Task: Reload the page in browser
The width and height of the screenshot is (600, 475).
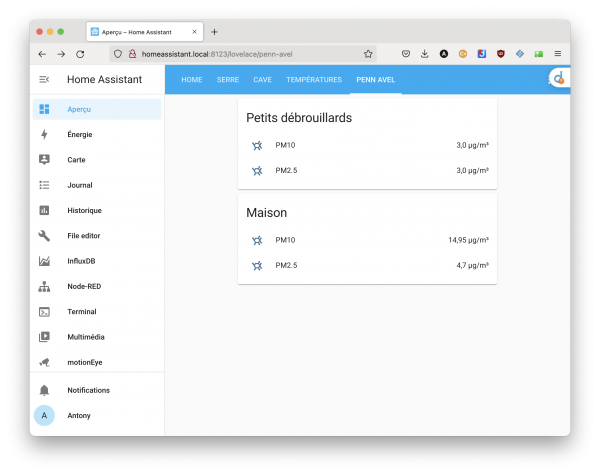Action: (x=80, y=54)
